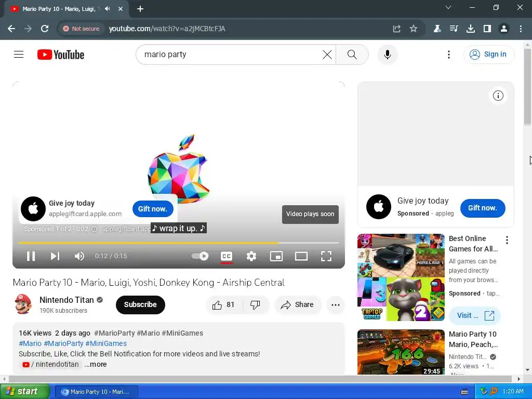The height and width of the screenshot is (399, 532).
Task: Open Chrome downloads icon
Action: coord(470,29)
